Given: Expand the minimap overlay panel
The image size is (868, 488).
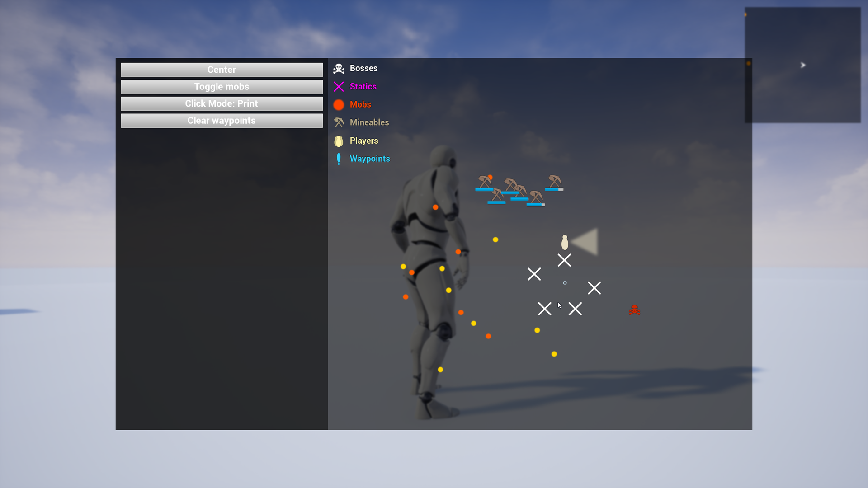Looking at the screenshot, I should point(803,64).
